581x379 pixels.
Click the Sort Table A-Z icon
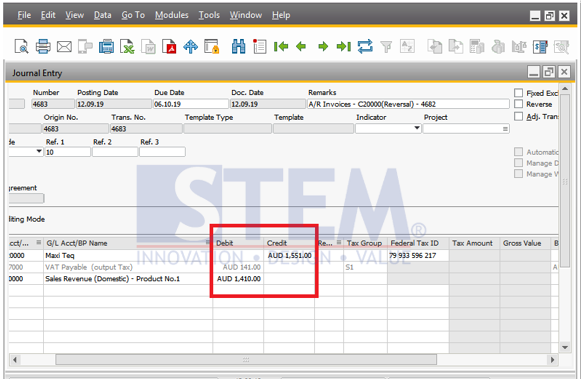(407, 47)
